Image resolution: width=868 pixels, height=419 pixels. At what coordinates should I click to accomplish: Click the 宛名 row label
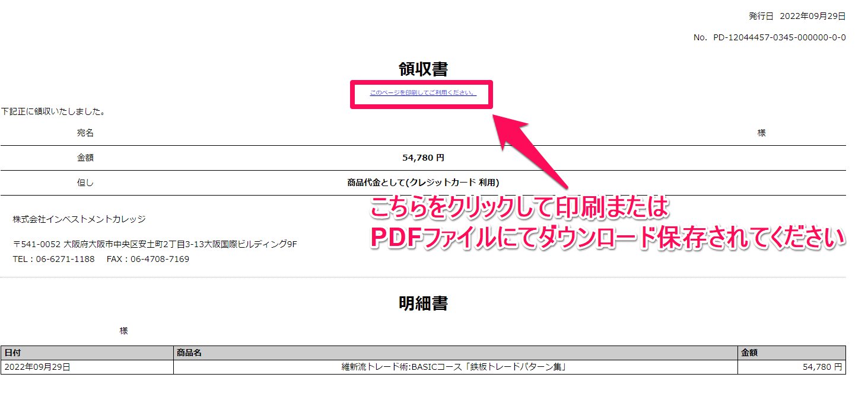[x=85, y=133]
